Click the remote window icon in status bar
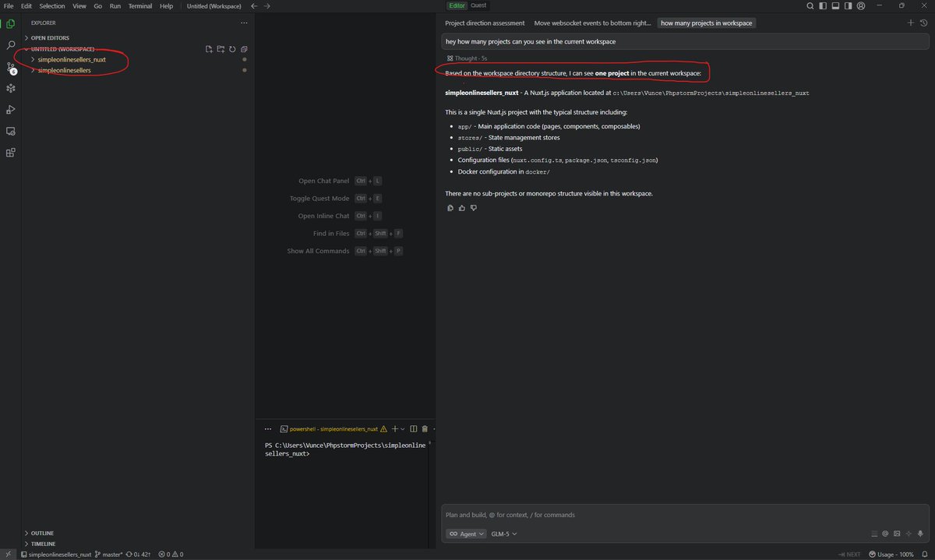The width and height of the screenshot is (935, 560). 9,555
